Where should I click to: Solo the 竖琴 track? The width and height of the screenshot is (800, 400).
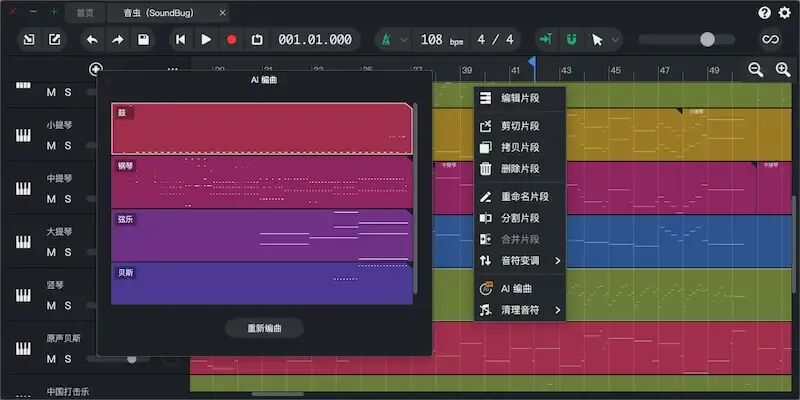tap(68, 306)
